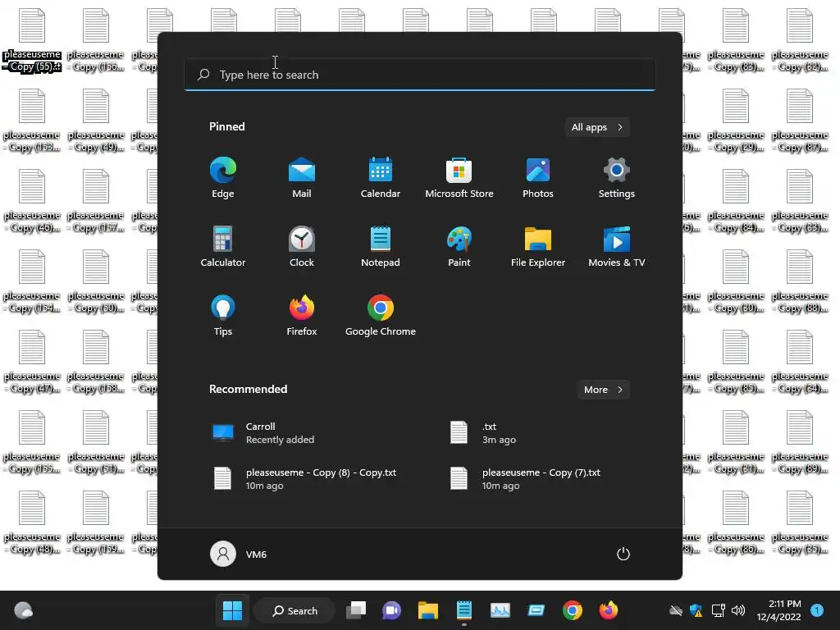Open the Tips app
840x630 pixels.
tap(223, 316)
